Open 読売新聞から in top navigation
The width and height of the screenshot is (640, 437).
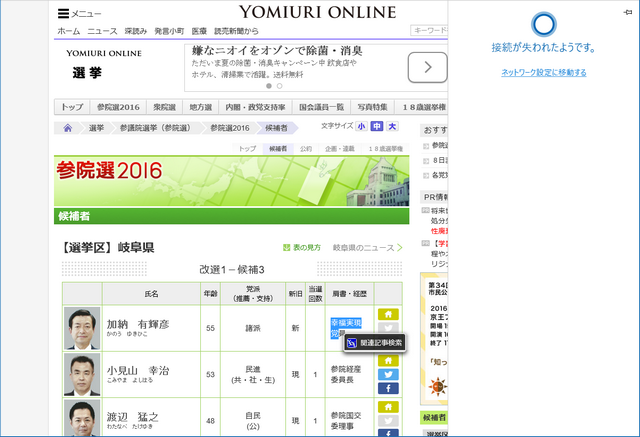[236, 31]
